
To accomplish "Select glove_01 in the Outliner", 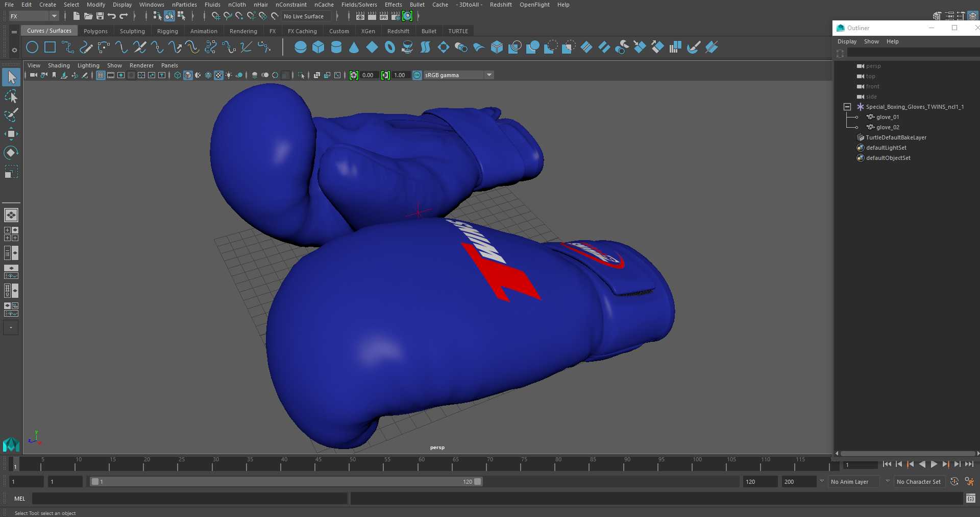I will coord(888,117).
